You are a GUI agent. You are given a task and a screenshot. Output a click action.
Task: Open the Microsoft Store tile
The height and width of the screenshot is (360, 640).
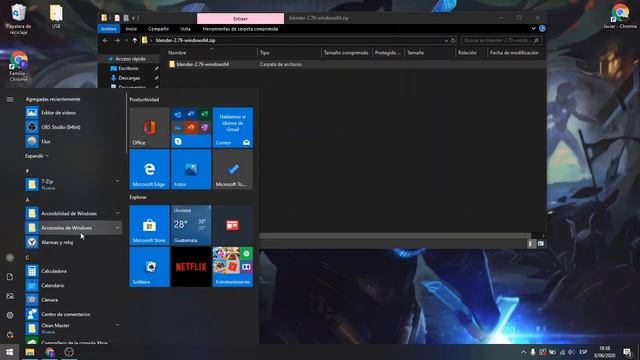pyautogui.click(x=149, y=225)
